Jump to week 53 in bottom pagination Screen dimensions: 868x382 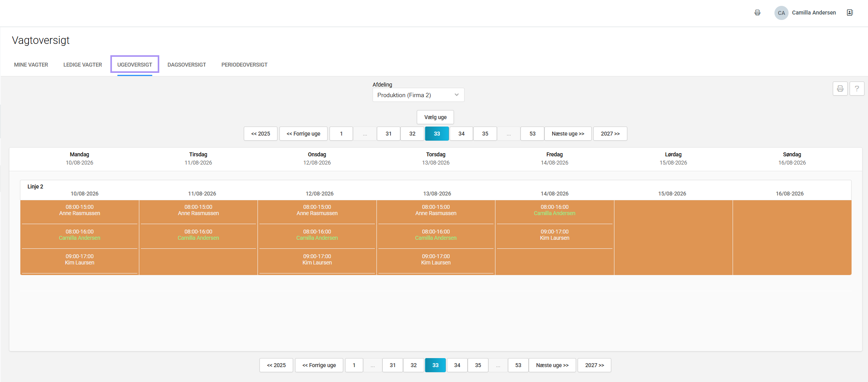(518, 365)
